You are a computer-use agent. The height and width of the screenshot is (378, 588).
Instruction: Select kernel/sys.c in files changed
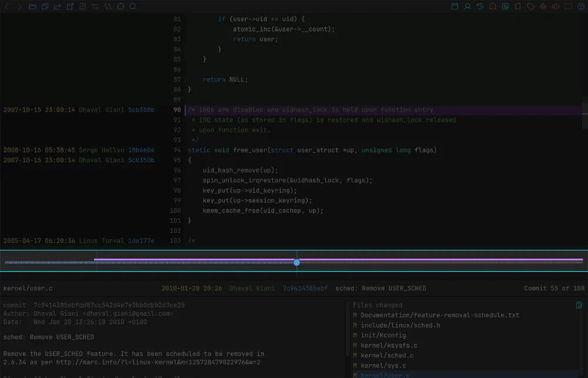click(x=383, y=366)
